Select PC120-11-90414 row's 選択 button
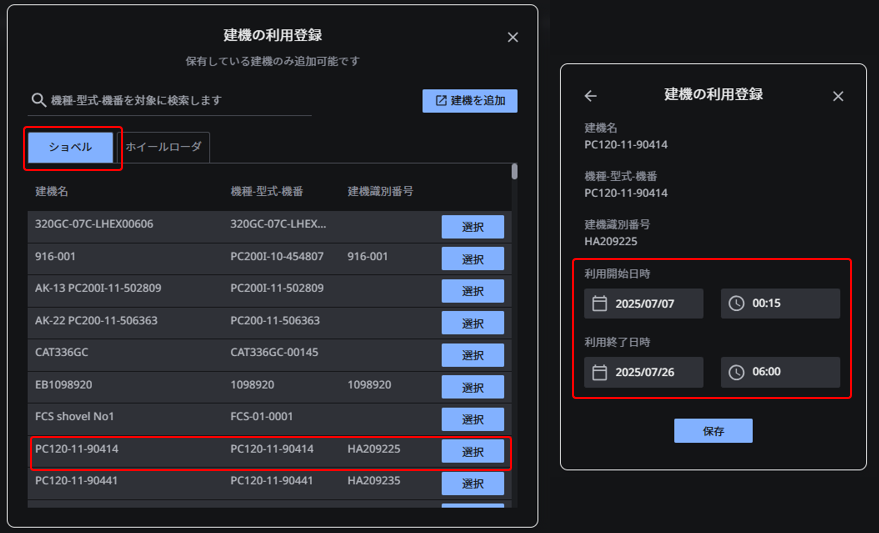The image size is (879, 533). tap(473, 452)
